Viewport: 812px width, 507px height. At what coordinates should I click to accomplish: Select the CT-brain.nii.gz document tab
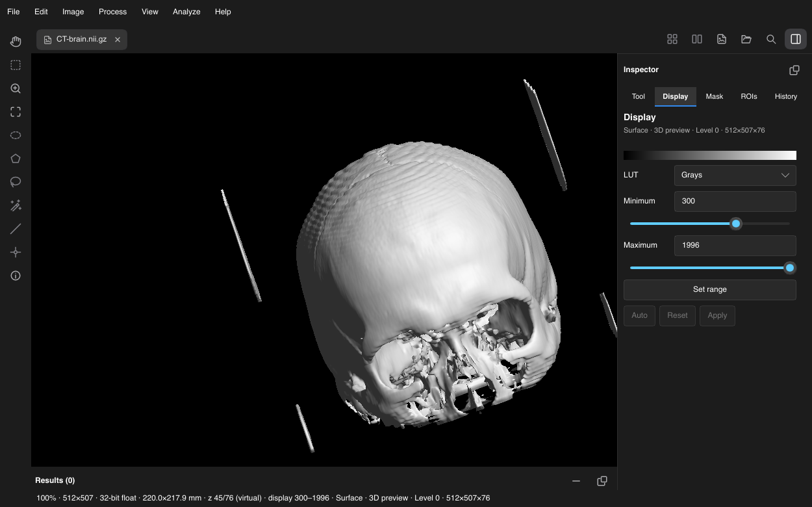click(x=82, y=40)
